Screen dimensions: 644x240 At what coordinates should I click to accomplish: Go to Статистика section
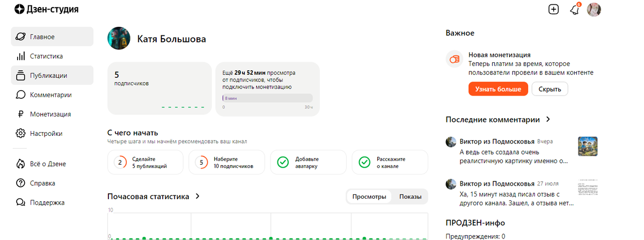52,56
